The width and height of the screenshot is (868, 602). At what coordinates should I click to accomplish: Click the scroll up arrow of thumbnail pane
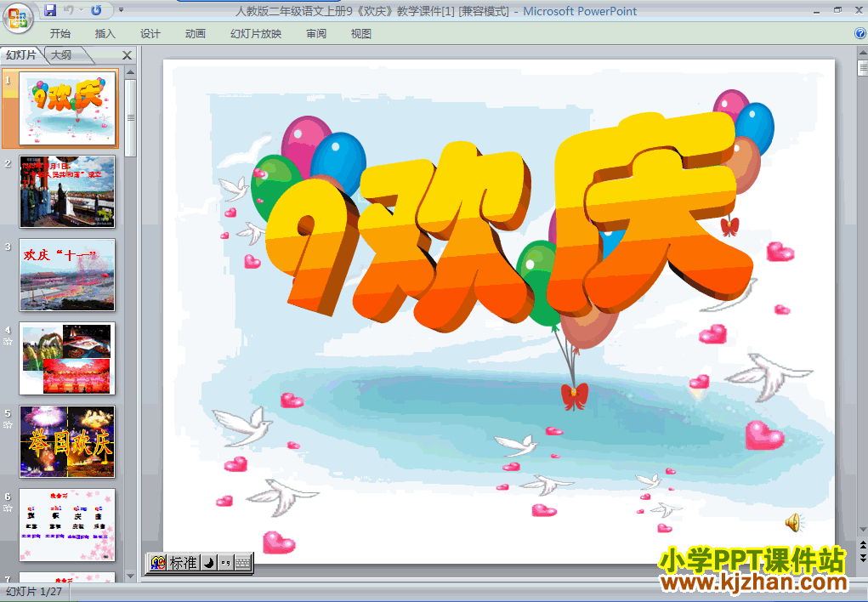[x=131, y=72]
